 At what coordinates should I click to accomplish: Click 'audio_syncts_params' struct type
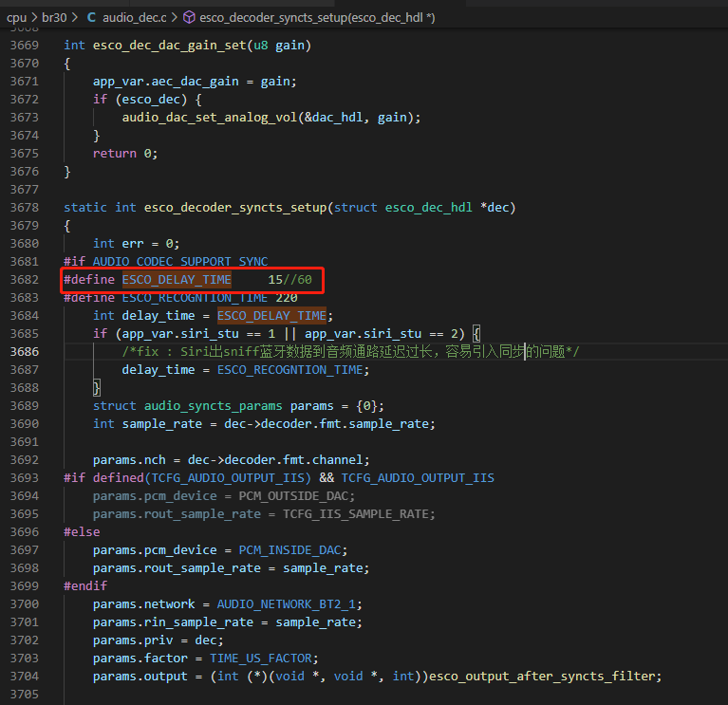click(x=214, y=406)
